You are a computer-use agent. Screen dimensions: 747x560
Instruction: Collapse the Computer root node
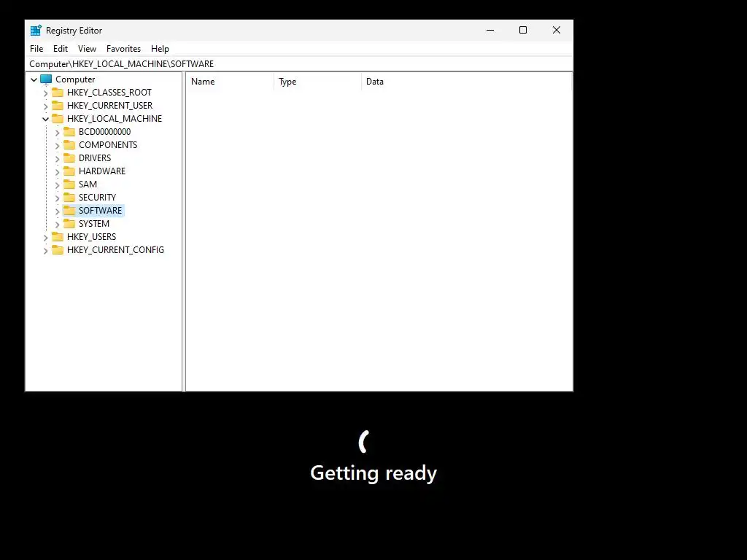tap(34, 79)
